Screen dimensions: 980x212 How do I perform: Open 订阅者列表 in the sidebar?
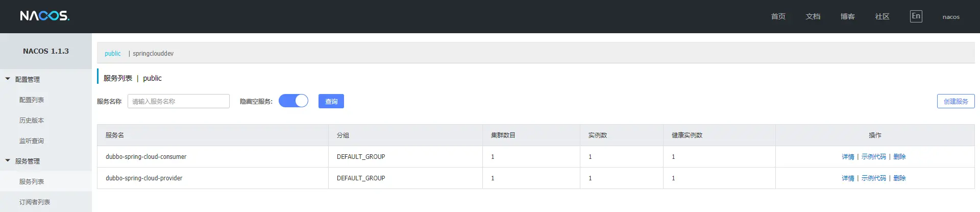click(35, 202)
